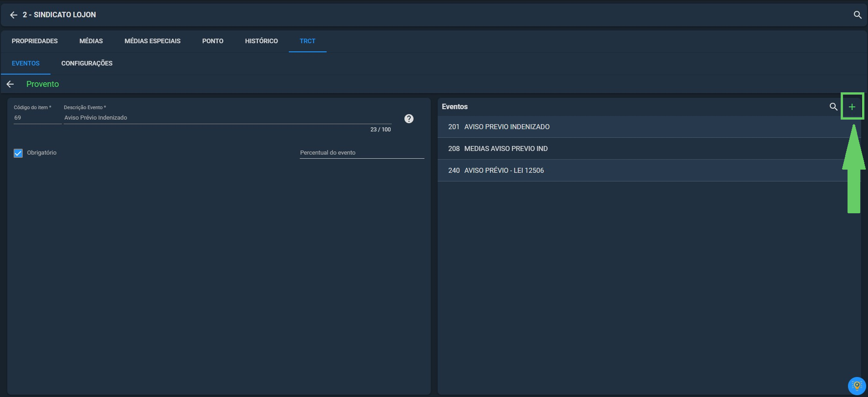Uncheck the Obrigatório checkbox

pos(18,153)
